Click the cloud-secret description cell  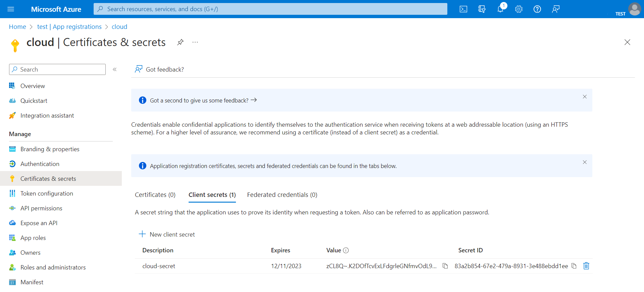click(159, 266)
